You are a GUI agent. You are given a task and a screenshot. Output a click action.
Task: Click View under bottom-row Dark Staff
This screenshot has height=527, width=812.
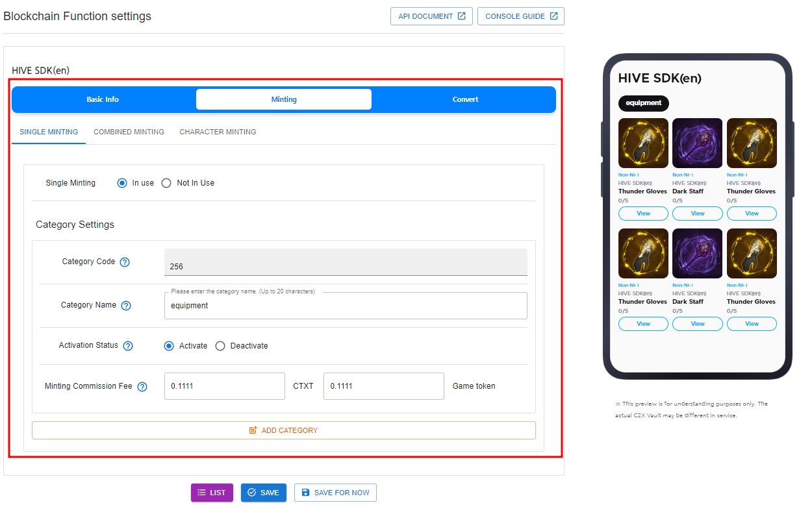pyautogui.click(x=698, y=324)
